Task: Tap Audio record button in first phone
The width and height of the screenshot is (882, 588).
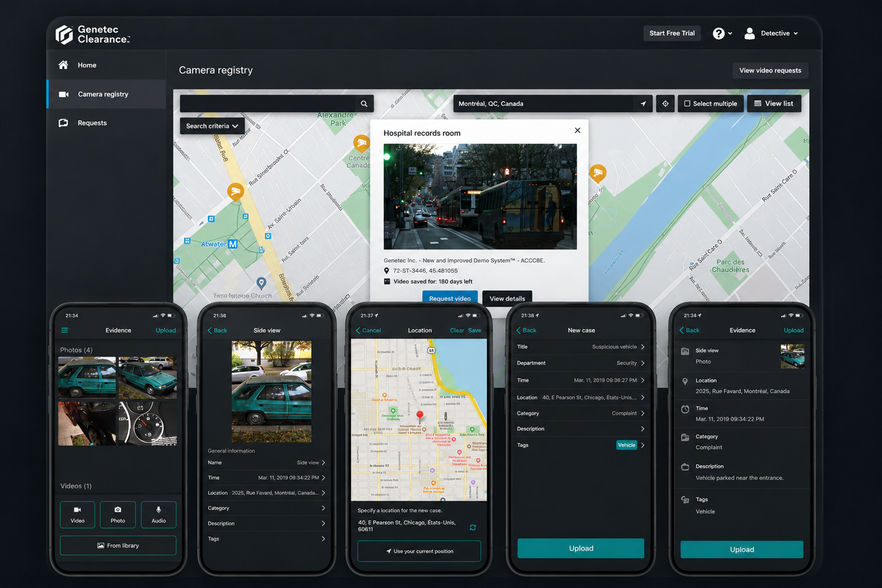Action: point(159,514)
